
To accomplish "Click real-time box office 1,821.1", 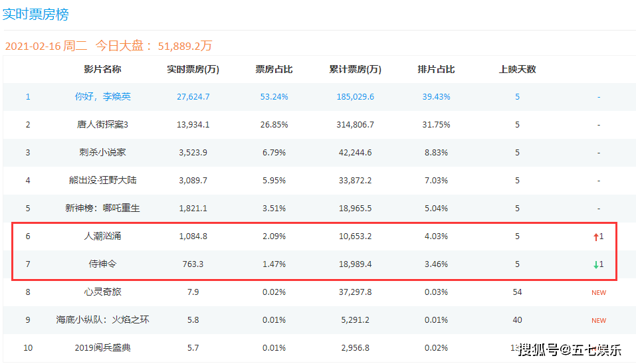I will (193, 209).
